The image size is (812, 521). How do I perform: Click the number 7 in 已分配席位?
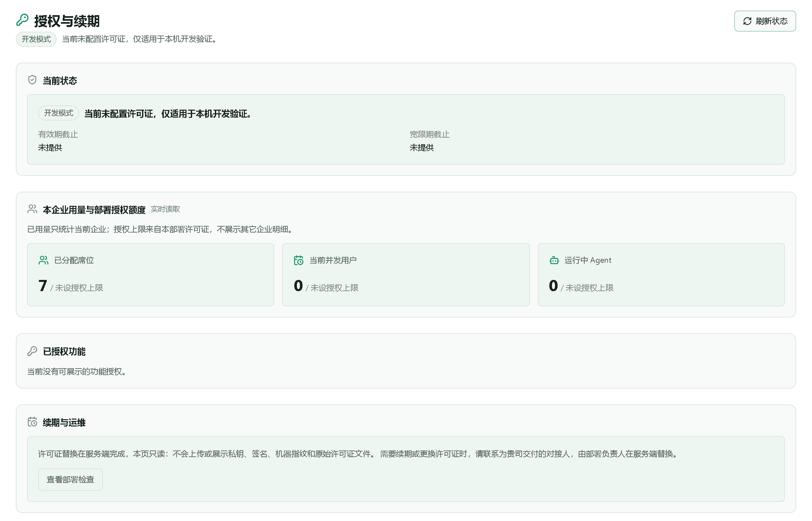pyautogui.click(x=43, y=286)
